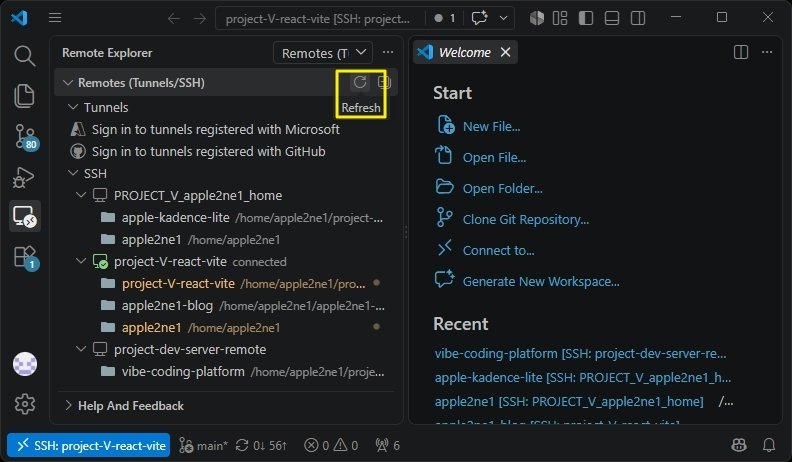Toggle the bottom panel

pyautogui.click(x=612, y=18)
